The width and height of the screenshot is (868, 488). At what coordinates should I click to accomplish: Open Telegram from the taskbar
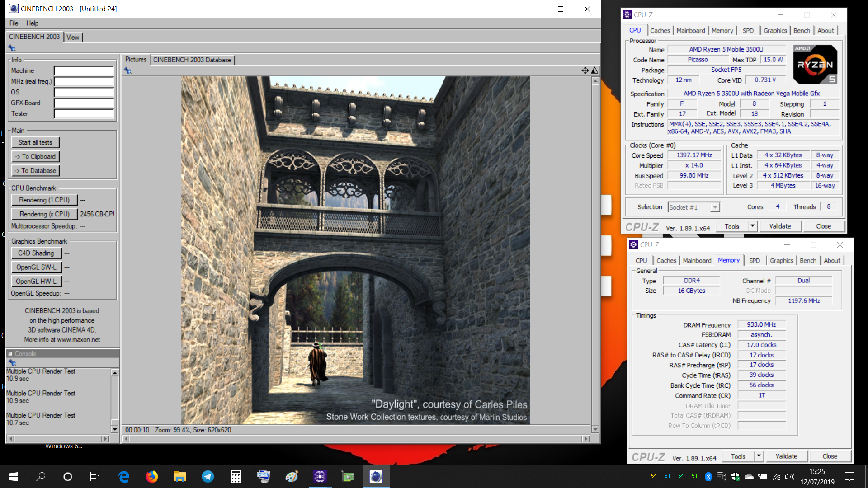point(208,477)
